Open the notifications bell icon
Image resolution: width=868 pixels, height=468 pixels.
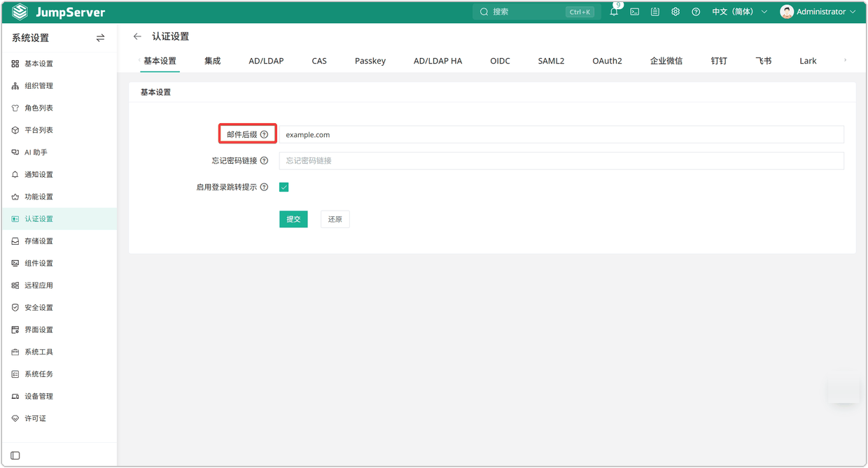(x=614, y=12)
